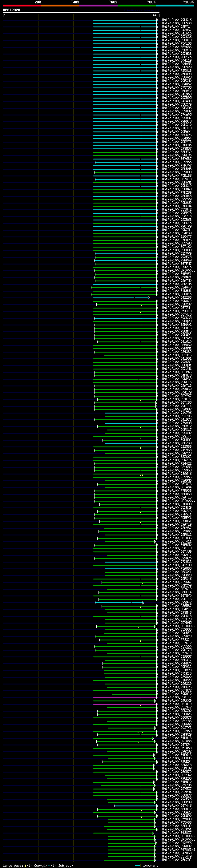Open UniRef100_A9PJD6 hit
This screenshot has height=868, width=197.
click(177, 108)
